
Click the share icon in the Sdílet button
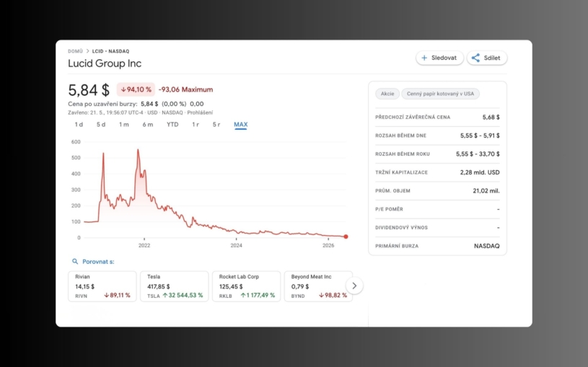coord(475,58)
